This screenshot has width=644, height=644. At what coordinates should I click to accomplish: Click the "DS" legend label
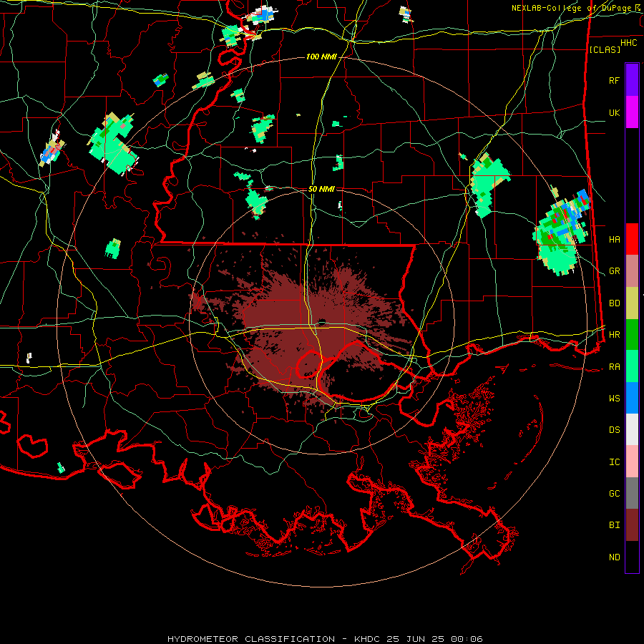click(x=614, y=430)
